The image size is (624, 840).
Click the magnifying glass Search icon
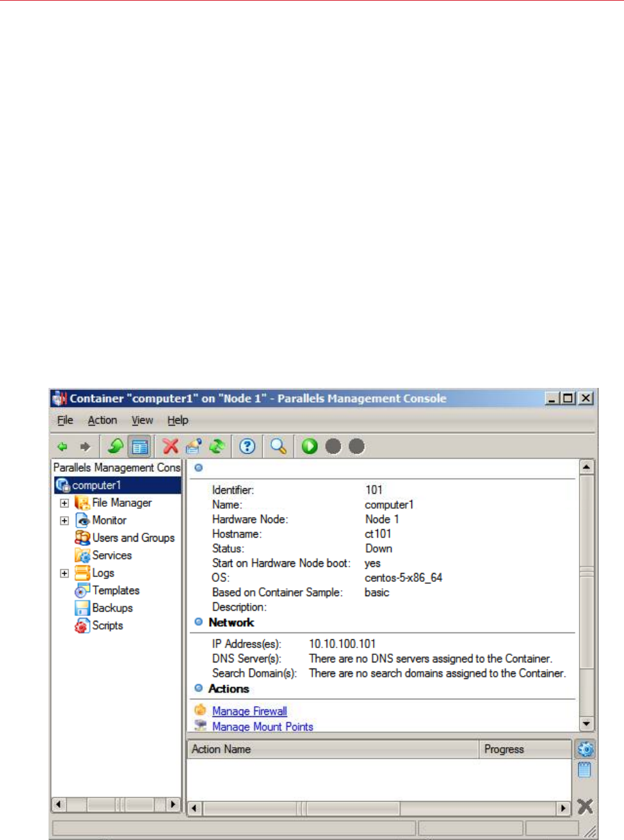278,447
